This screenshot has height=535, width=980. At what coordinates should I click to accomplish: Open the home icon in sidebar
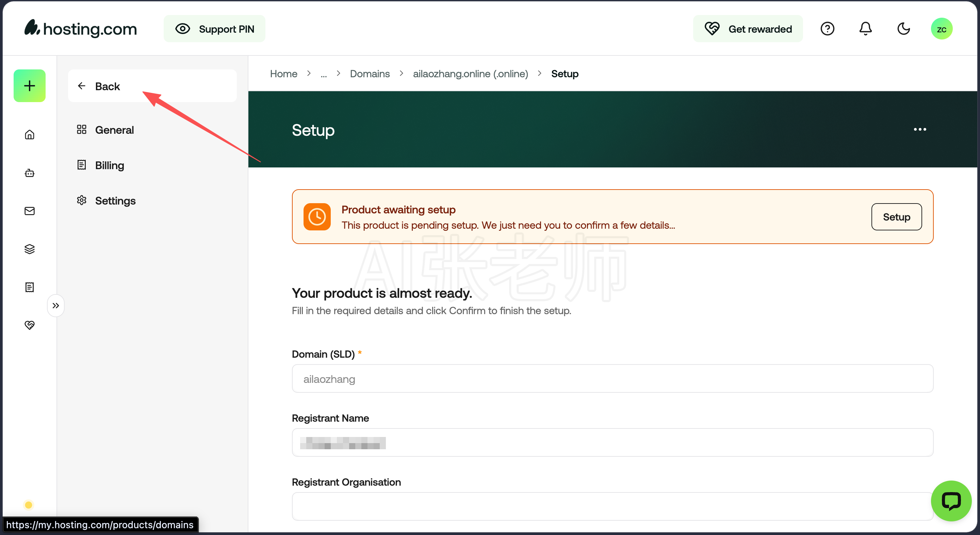point(30,135)
